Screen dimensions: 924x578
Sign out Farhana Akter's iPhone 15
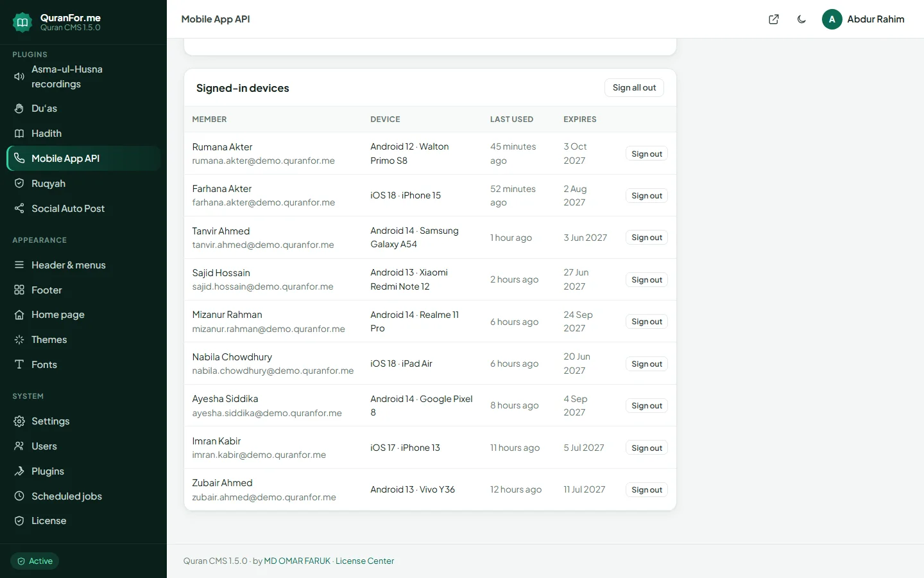pyautogui.click(x=647, y=196)
